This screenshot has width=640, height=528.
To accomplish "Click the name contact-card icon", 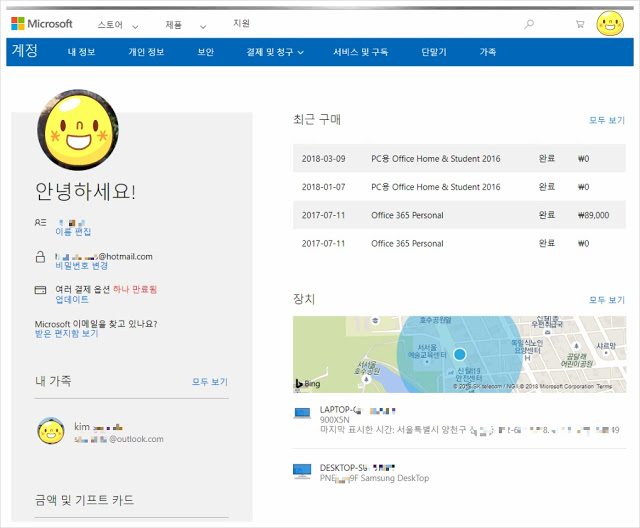I will [40, 222].
